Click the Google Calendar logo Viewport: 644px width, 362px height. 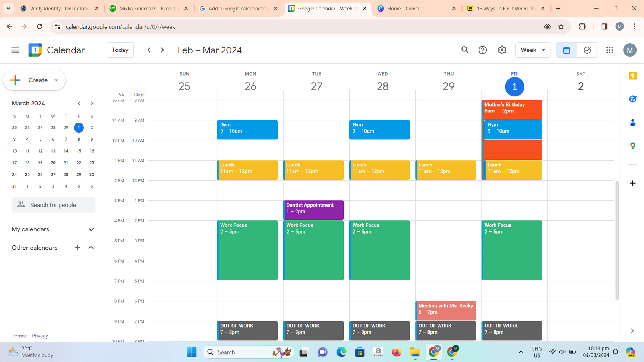35,50
